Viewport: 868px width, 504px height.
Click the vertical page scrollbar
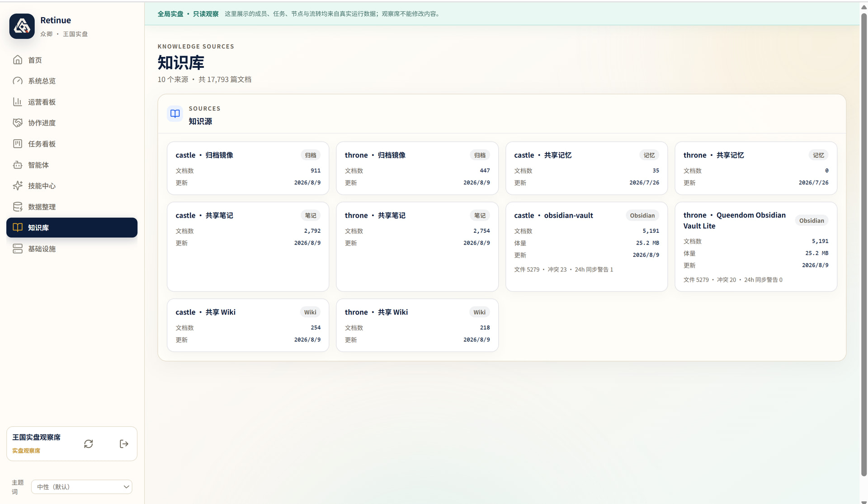864,244
